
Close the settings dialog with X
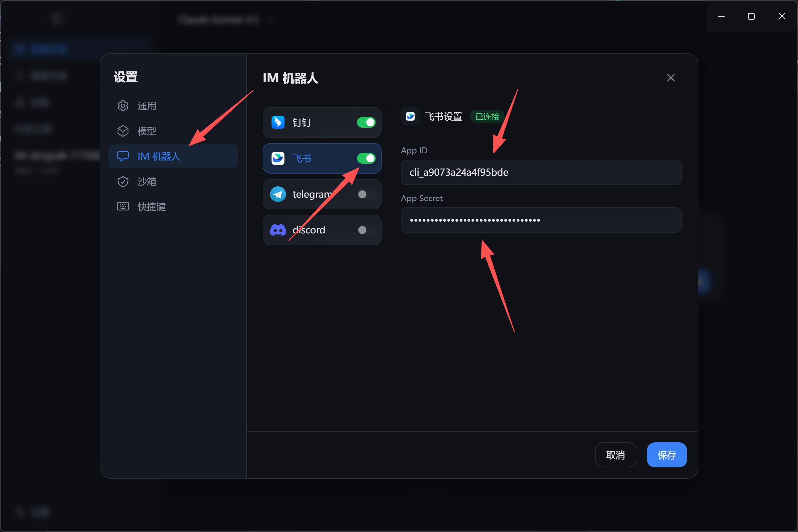pyautogui.click(x=671, y=78)
